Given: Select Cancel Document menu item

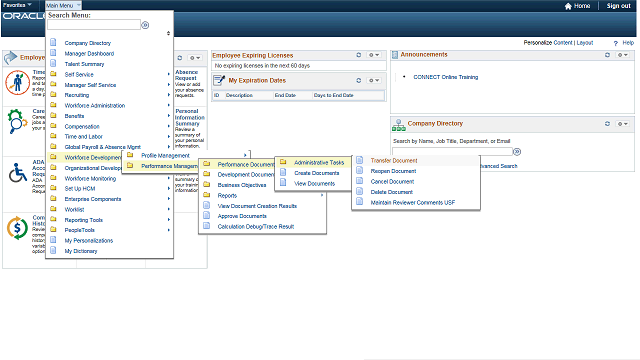Looking at the screenshot, I should click(392, 182).
